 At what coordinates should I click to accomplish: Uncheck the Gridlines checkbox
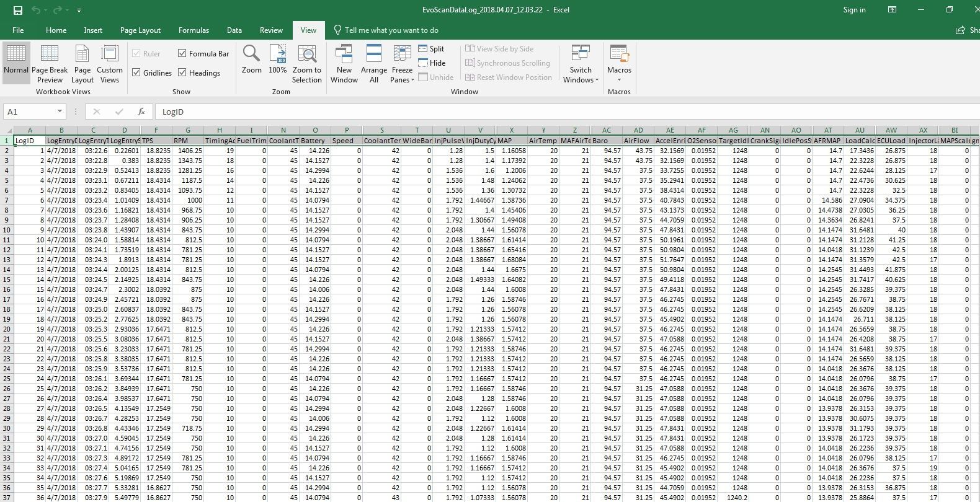(x=136, y=73)
